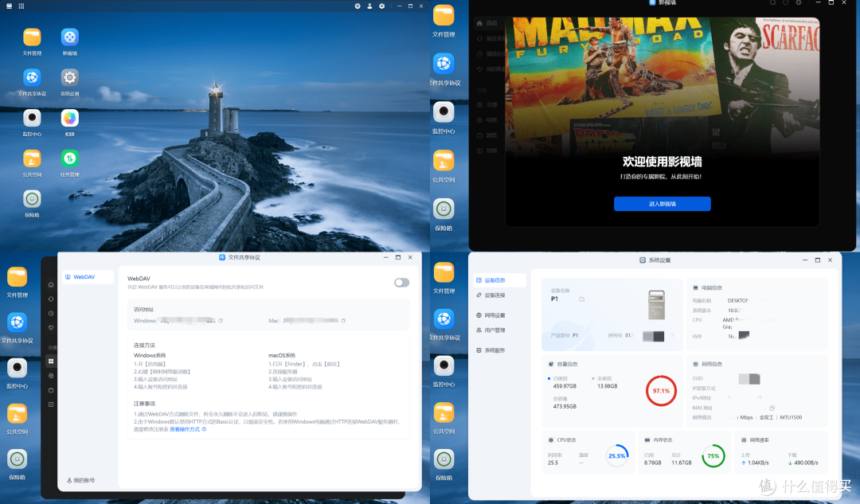Open 文件管理 icon beside the 系统设置 window

pyautogui.click(x=444, y=272)
